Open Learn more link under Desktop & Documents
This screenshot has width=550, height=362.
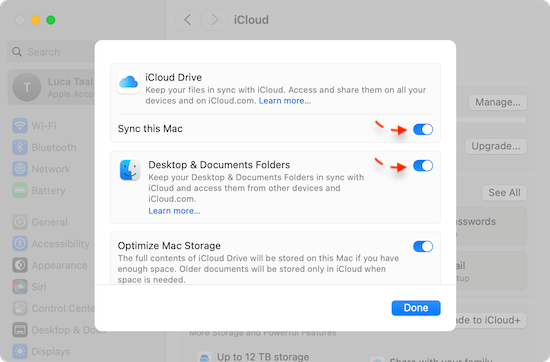point(174,211)
